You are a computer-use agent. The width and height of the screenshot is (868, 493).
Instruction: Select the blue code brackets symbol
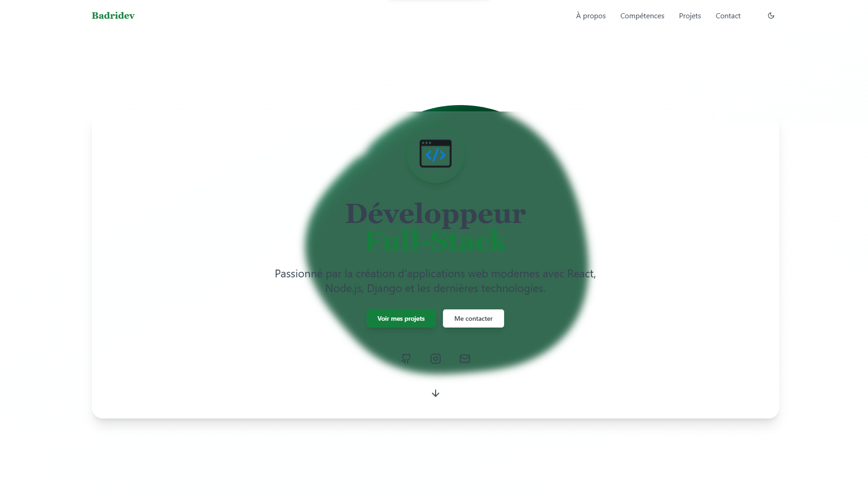(435, 154)
